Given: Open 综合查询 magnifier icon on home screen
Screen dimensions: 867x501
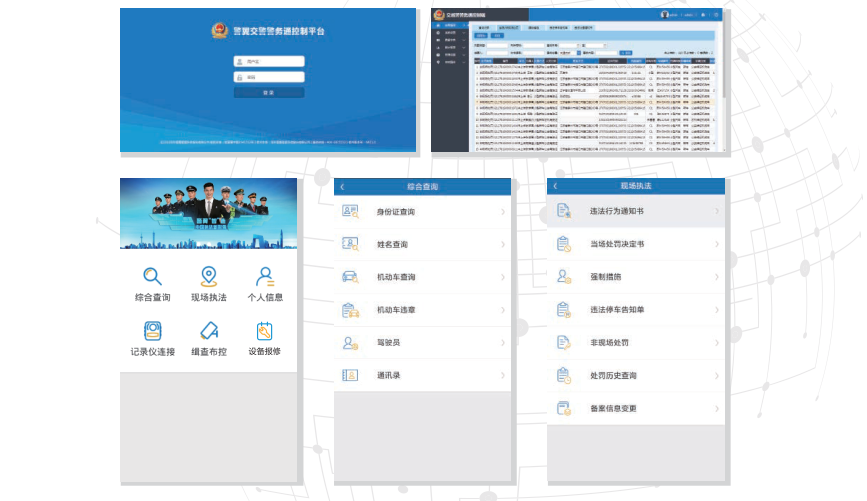Looking at the screenshot, I should [x=153, y=276].
